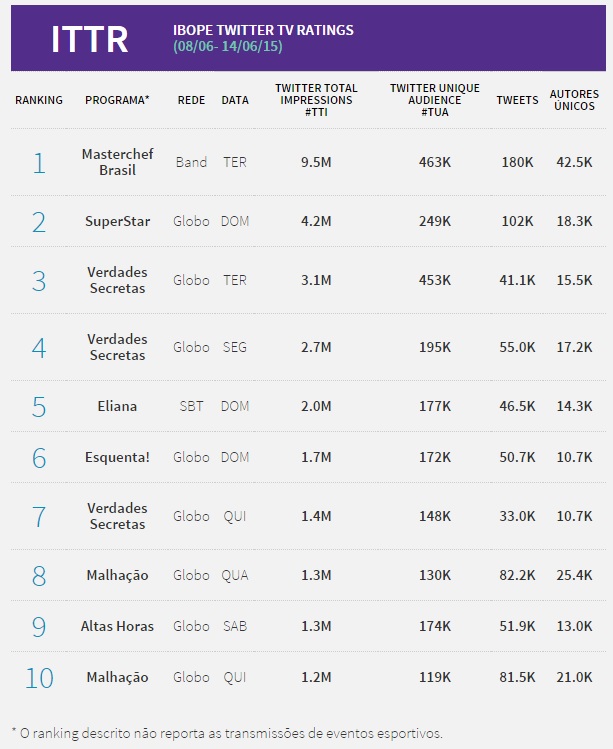
Task: Click the IBOPE Twitter TV Ratings title
Action: coord(263,30)
